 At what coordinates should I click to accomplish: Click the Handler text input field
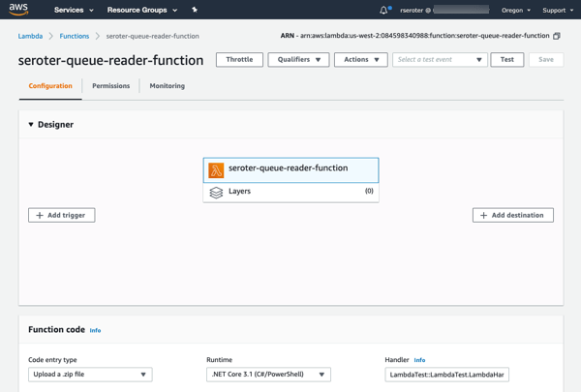(446, 374)
